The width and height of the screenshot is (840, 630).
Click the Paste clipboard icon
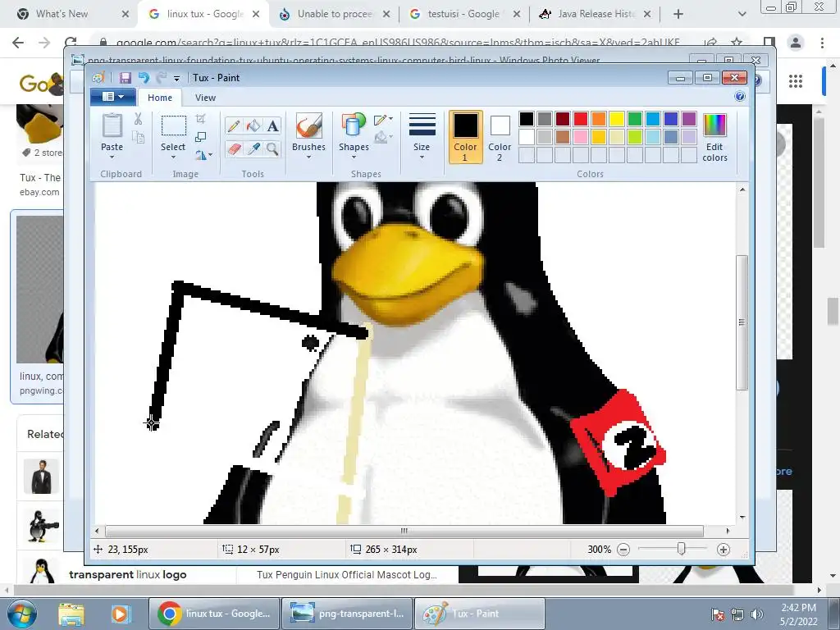coord(112,126)
